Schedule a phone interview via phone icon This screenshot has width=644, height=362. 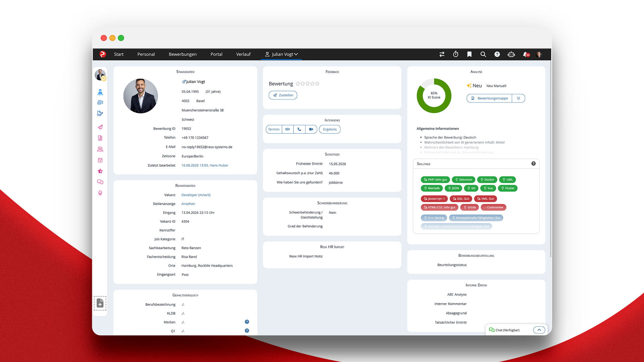point(299,129)
